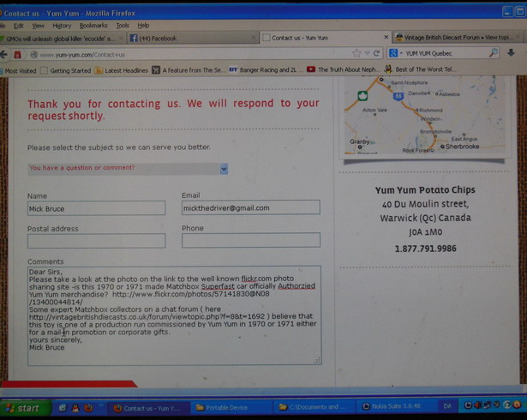Open the Most Visited bookmark
The width and height of the screenshot is (527, 420).
pyautogui.click(x=18, y=71)
